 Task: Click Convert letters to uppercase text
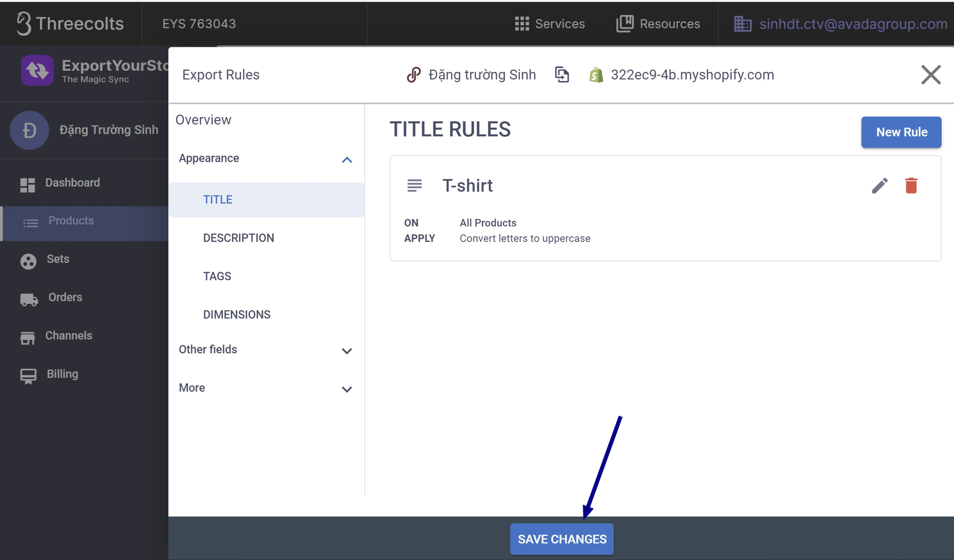tap(525, 238)
